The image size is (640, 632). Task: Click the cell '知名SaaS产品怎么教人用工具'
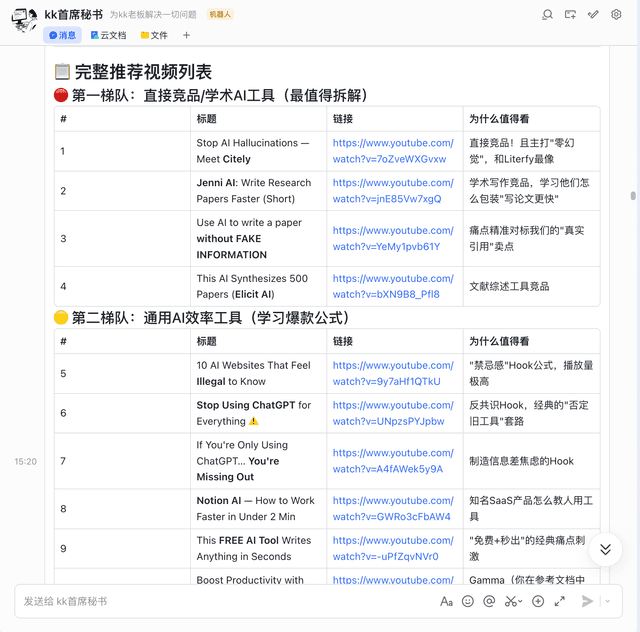coord(531,509)
